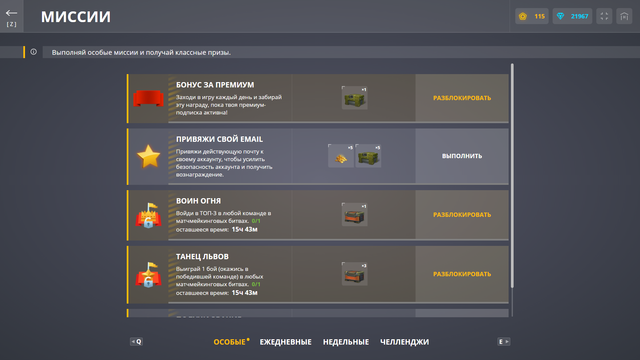The image size is (640, 360).
Task: Toggle fullscreen mode icon
Action: coord(604,16)
